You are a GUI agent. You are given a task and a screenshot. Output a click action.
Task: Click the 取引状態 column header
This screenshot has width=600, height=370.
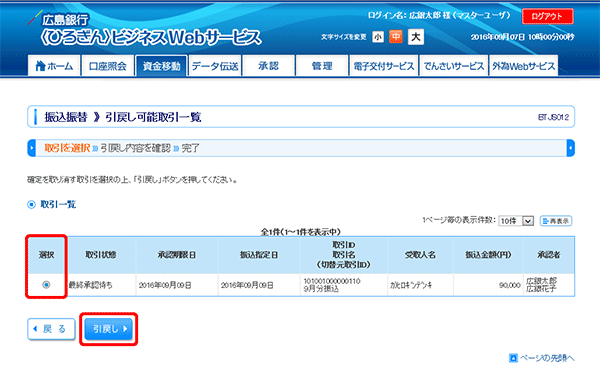100,254
